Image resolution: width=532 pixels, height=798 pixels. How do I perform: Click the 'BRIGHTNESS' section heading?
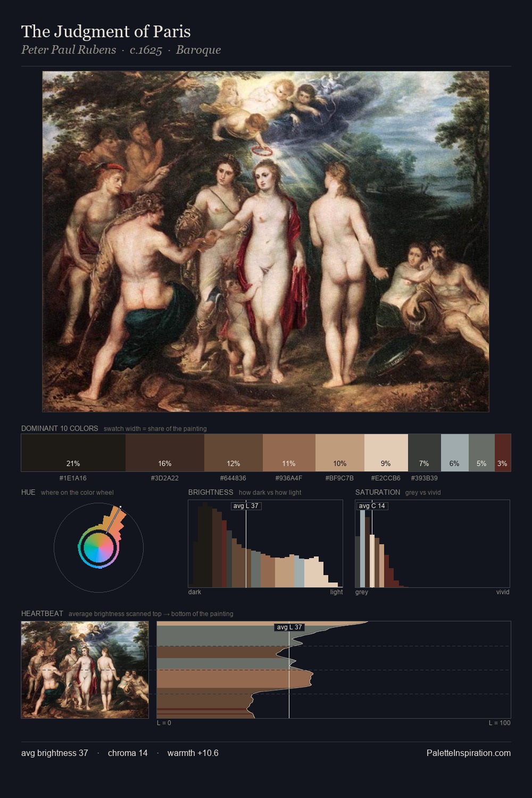211,492
